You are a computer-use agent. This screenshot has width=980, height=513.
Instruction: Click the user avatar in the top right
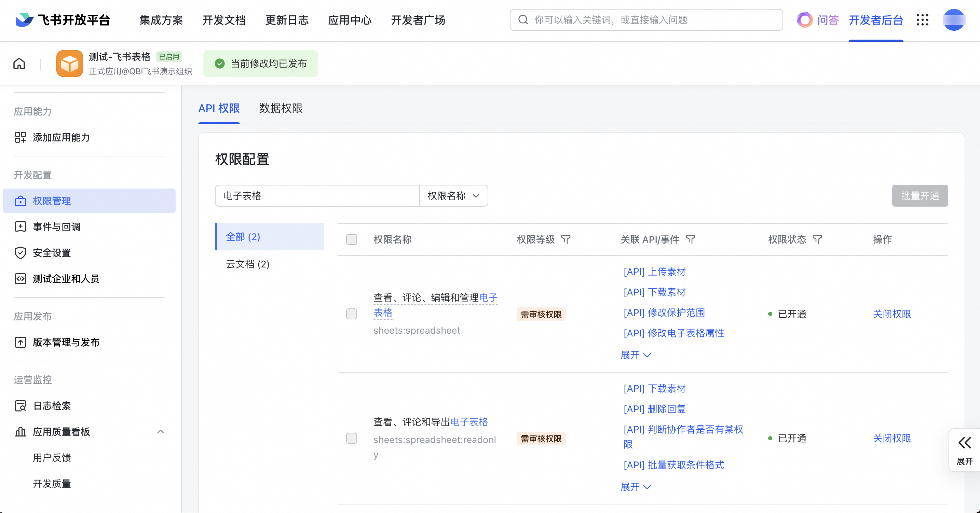(x=954, y=20)
